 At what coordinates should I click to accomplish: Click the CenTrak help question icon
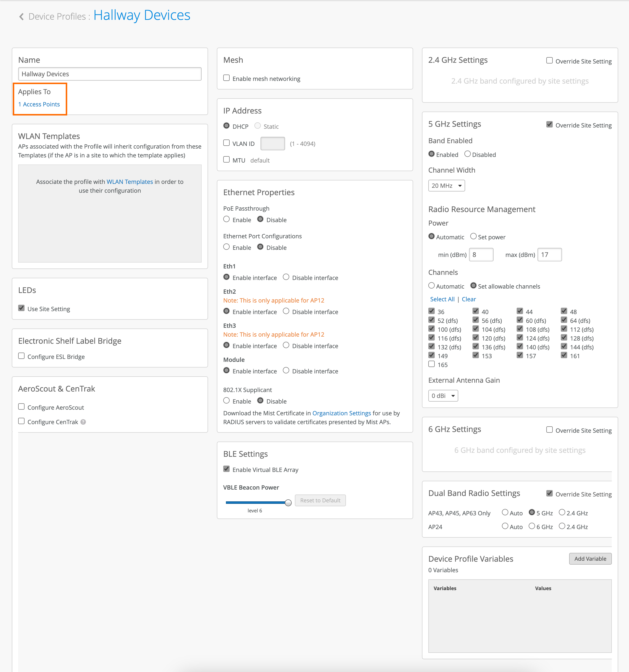coord(83,422)
